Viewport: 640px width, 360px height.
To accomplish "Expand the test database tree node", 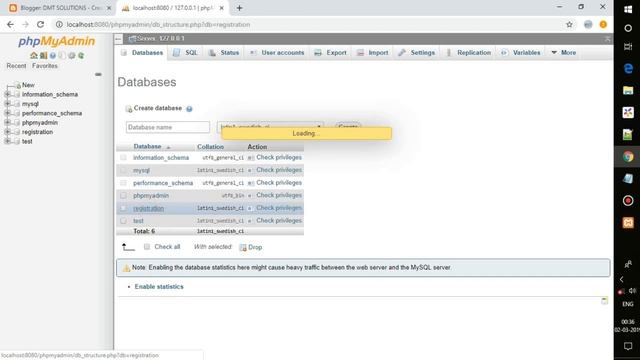I will (x=7, y=141).
